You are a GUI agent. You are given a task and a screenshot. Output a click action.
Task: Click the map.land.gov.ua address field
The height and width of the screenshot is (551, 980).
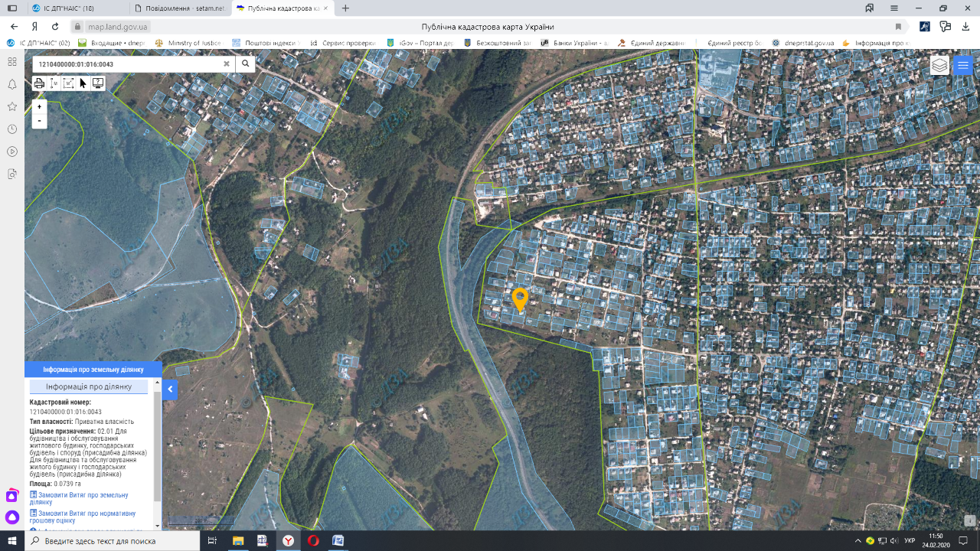point(117,26)
